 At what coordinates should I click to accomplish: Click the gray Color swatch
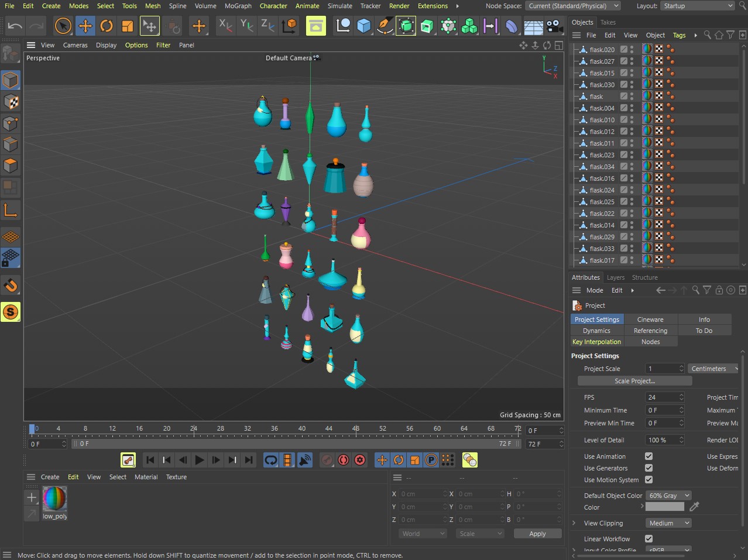[664, 507]
